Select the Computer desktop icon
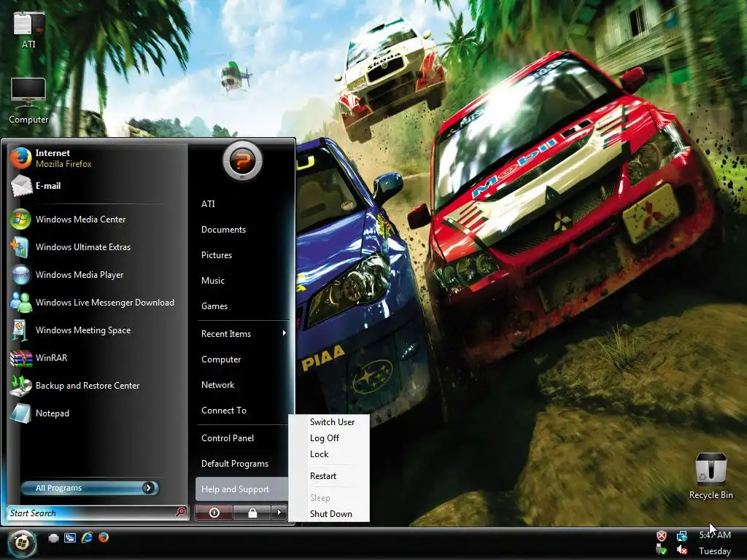Image resolution: width=747 pixels, height=560 pixels. [28, 101]
